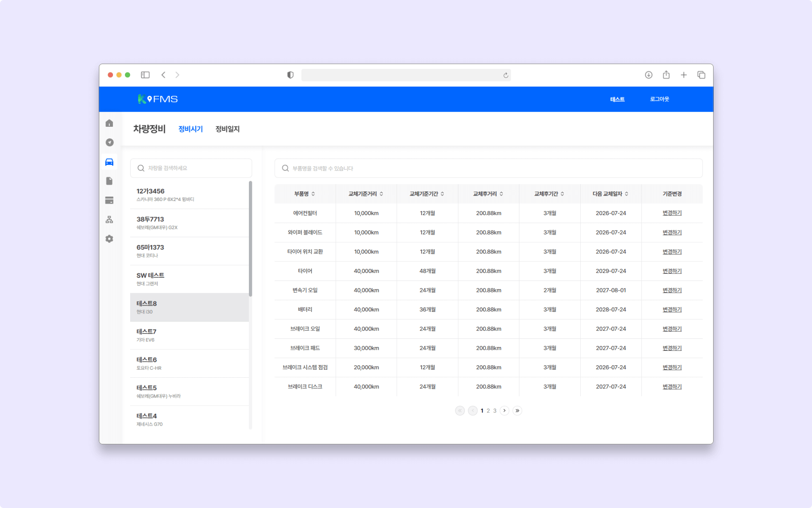812x508 pixels.
Task: Toggle sorting on the 부품명 column
Action: (304, 193)
